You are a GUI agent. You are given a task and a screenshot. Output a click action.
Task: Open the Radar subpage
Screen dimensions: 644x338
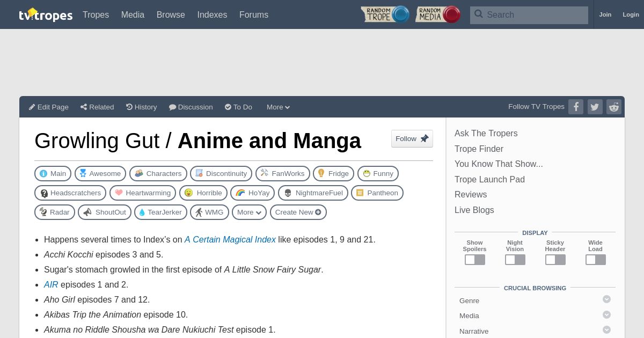55,212
